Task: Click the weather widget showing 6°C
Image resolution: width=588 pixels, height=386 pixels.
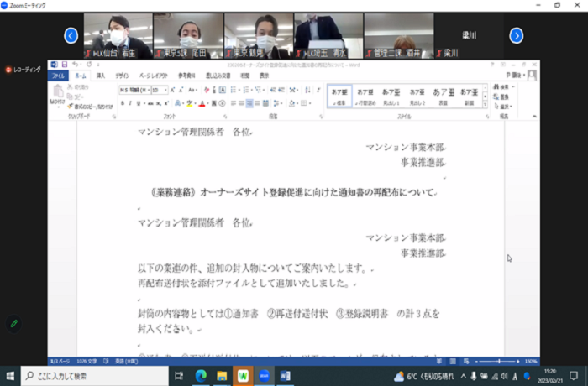Action: point(423,376)
